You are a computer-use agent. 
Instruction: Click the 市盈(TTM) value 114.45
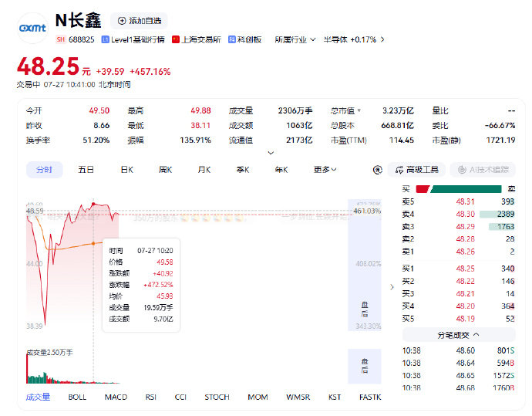(x=402, y=140)
